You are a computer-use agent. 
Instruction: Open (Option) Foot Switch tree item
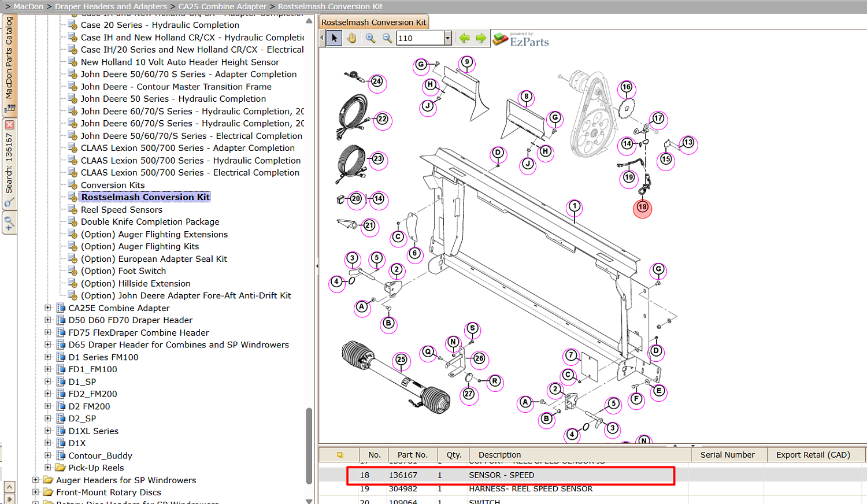(123, 271)
